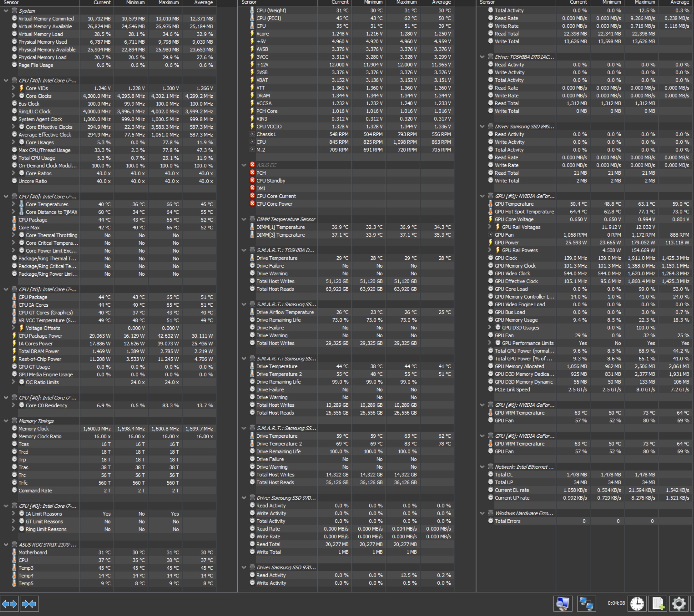Click the Maximum column header in left panel

click(168, 2)
